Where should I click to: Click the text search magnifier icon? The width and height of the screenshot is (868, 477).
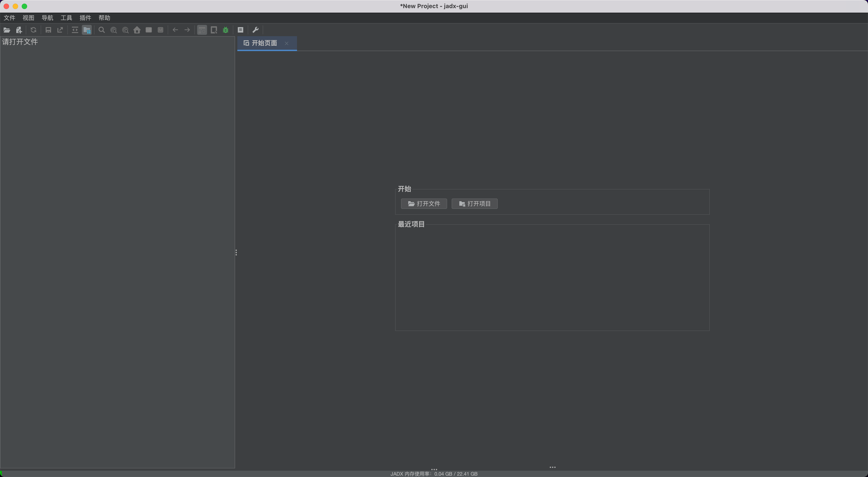point(101,30)
